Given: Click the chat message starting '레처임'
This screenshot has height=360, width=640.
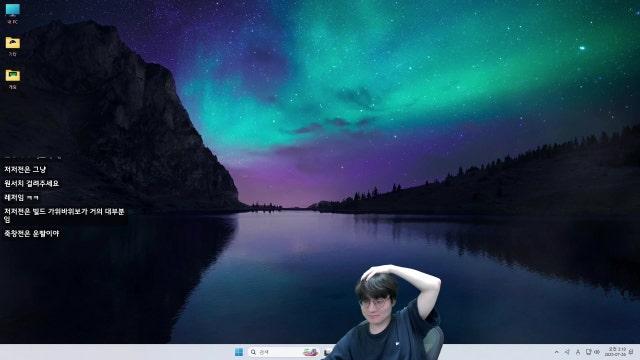Looking at the screenshot, I should coord(21,198).
